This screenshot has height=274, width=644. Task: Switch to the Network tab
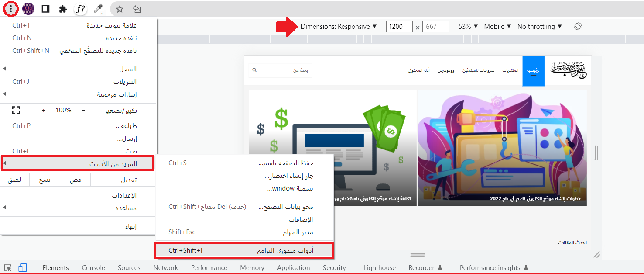pos(166,268)
